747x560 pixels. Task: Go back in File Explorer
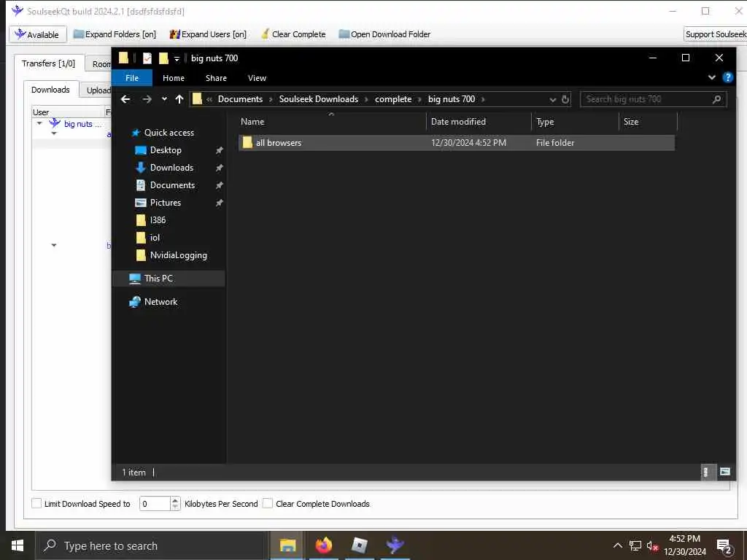click(125, 99)
